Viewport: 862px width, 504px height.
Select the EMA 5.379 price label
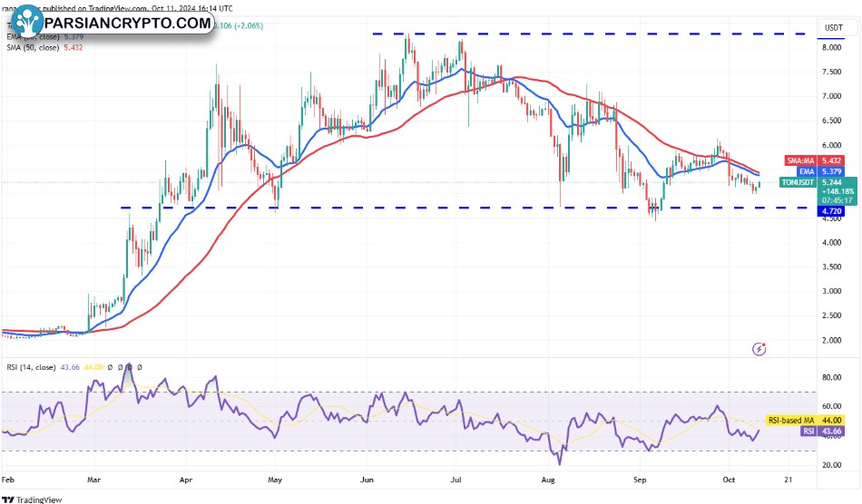click(x=820, y=171)
